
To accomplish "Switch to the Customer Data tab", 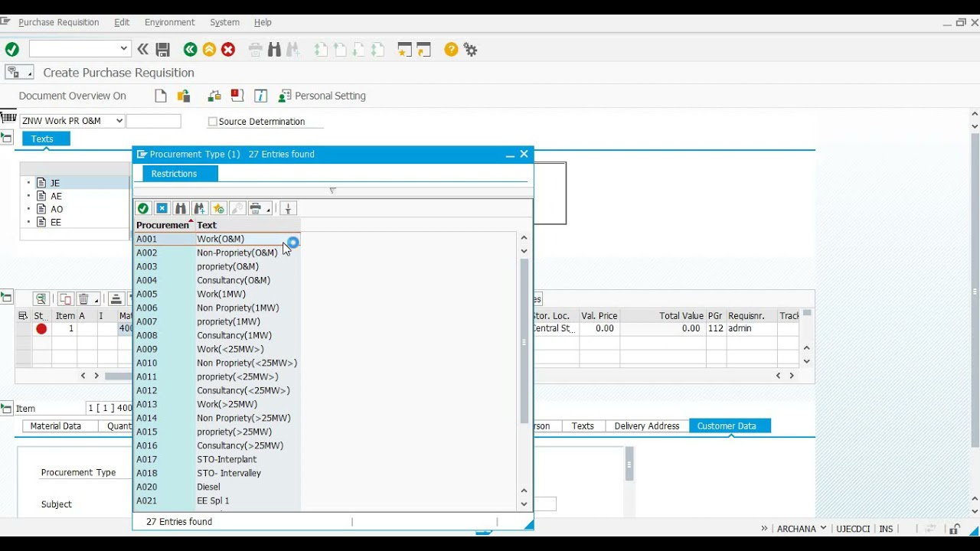I will click(x=727, y=426).
